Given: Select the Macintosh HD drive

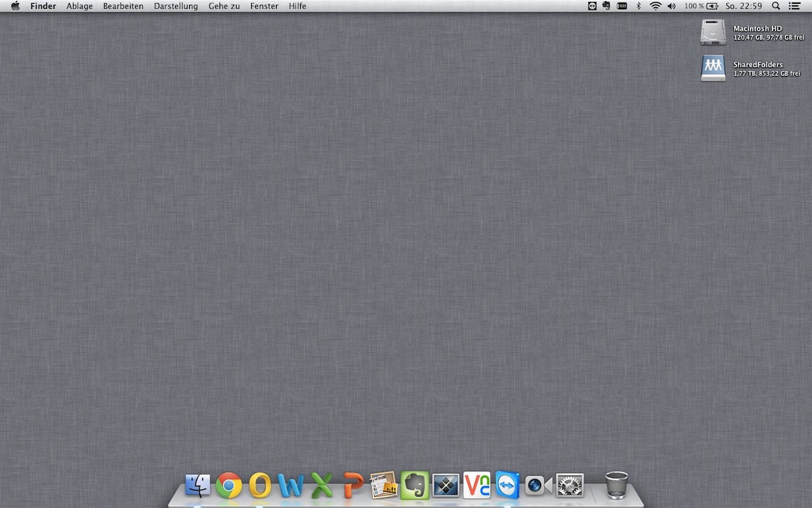Looking at the screenshot, I should (x=713, y=32).
